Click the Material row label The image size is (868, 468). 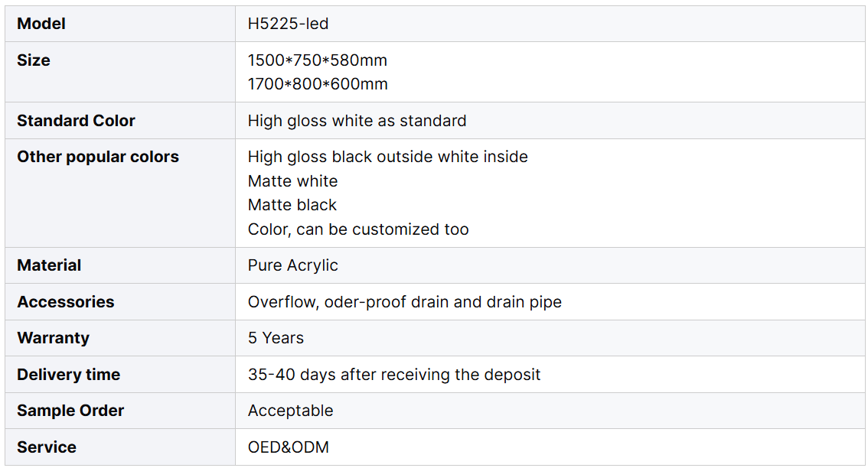tap(49, 265)
